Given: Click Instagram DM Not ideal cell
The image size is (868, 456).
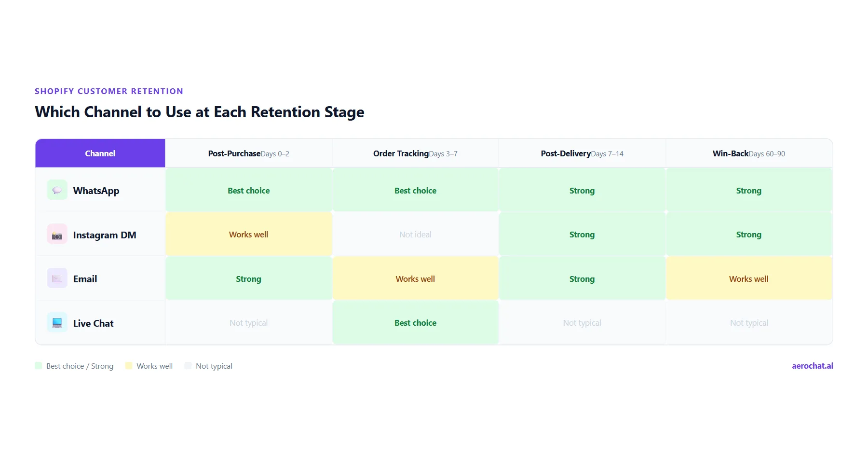Looking at the screenshot, I should pyautogui.click(x=415, y=234).
